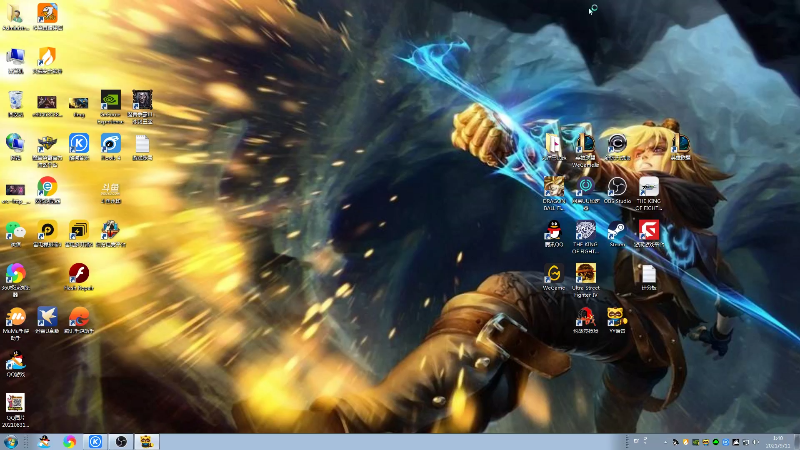Open the taskbar clock and date

click(x=778, y=442)
